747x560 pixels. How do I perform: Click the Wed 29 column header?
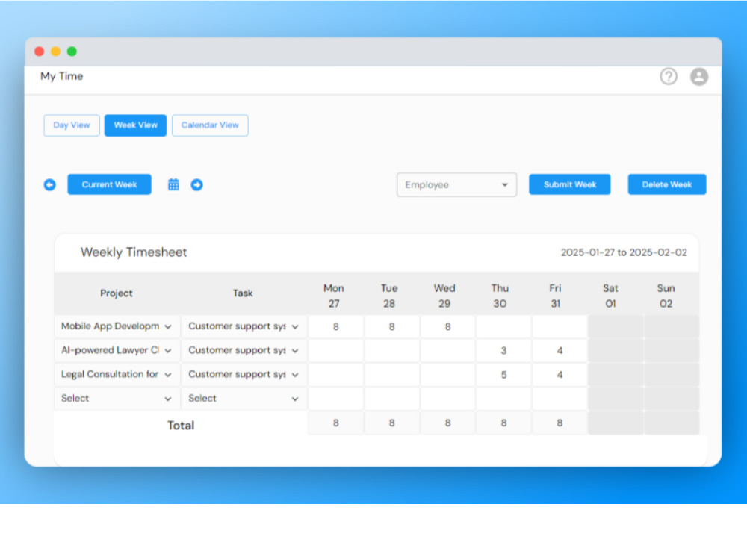point(444,296)
